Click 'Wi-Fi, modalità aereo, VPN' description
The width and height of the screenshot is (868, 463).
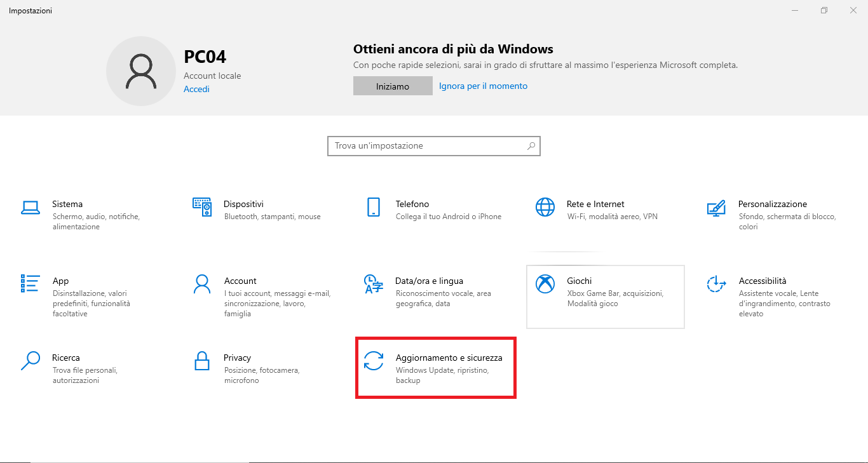click(x=613, y=217)
